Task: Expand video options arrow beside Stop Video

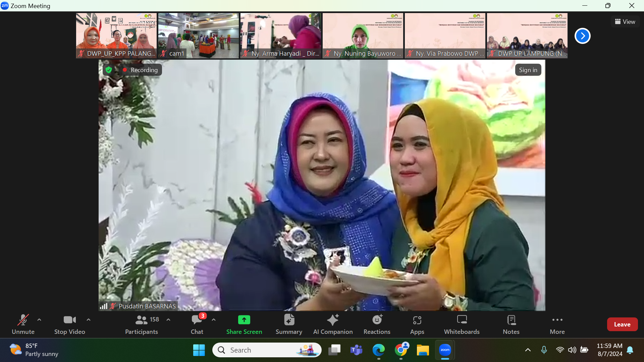Action: (x=89, y=320)
